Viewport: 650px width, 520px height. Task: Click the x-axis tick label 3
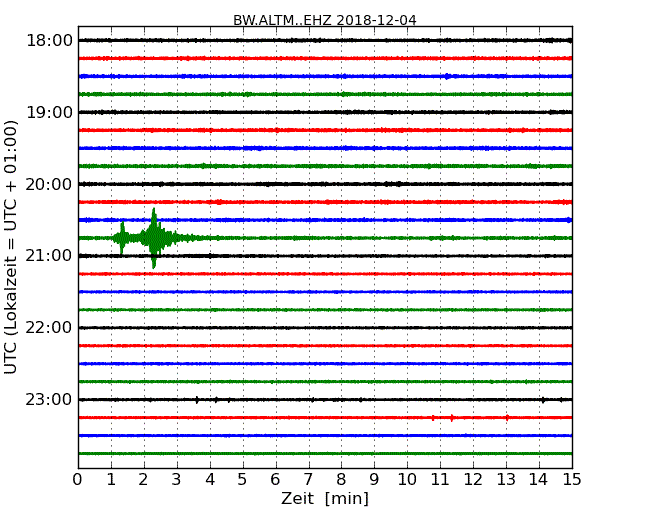(x=177, y=480)
